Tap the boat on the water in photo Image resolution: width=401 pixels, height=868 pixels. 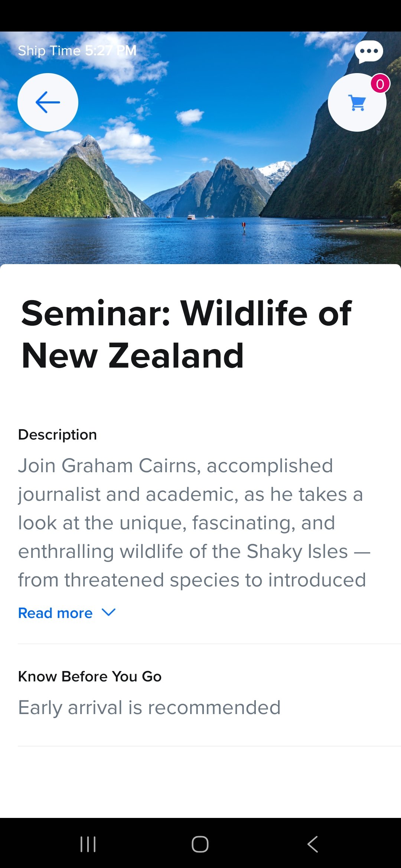pyautogui.click(x=191, y=217)
